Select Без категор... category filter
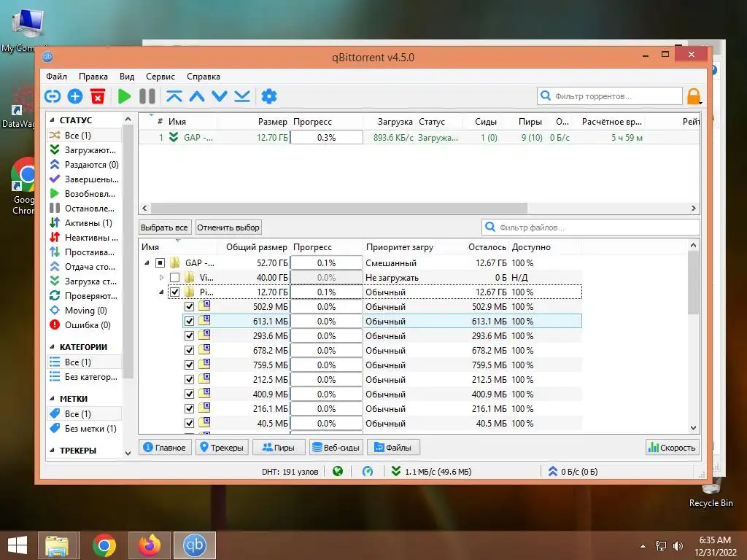The width and height of the screenshot is (747, 560). (x=84, y=377)
